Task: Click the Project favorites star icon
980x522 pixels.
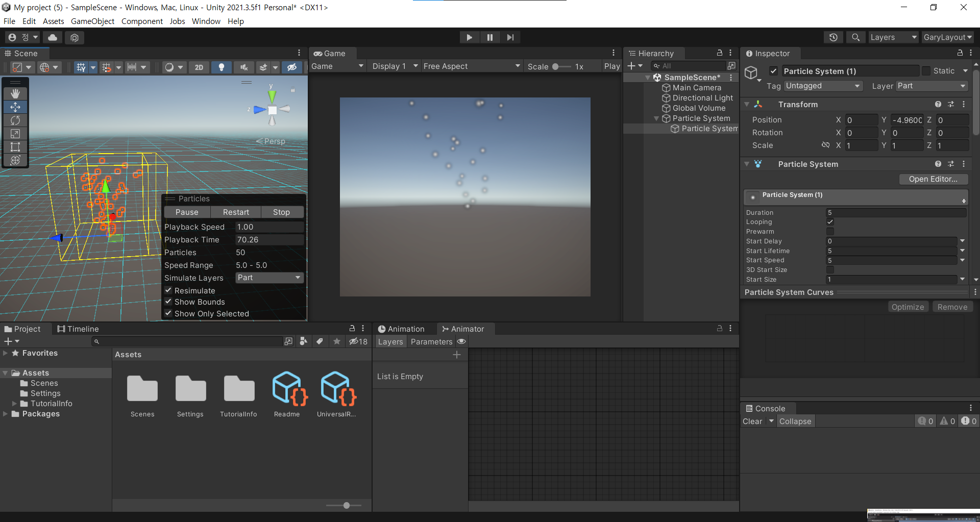Action: [337, 341]
